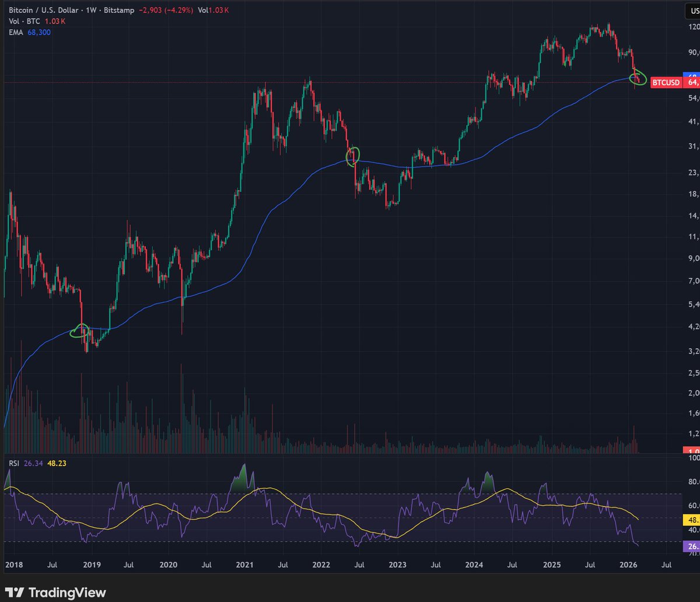The image size is (700, 602).
Task: Click the red BTCUSD price line label
Action: (x=666, y=83)
